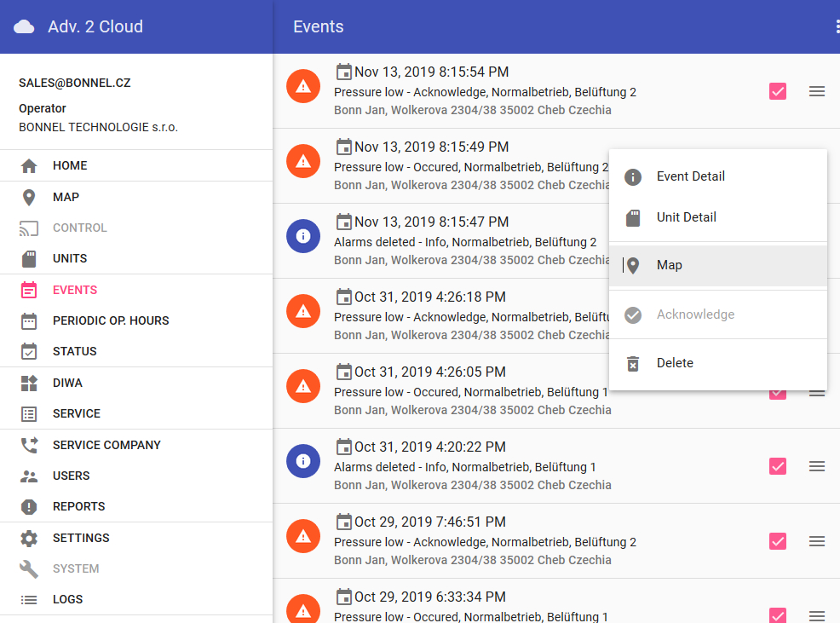Open hamburger menu for Nov 13 8:15:54 PM event
Viewport: 840px width, 623px height.
click(x=816, y=91)
